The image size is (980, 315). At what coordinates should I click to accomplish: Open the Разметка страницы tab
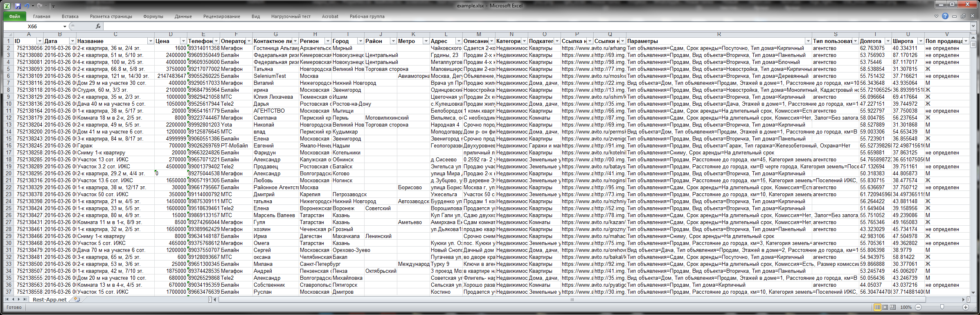[111, 16]
